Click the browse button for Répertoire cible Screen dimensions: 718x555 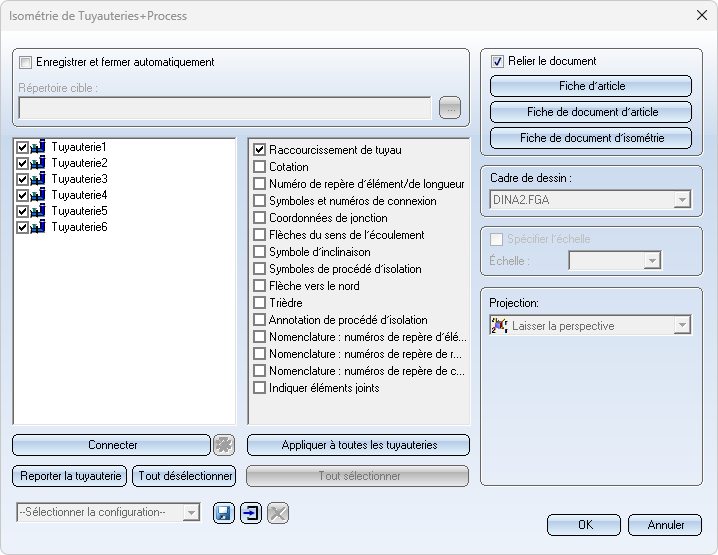coord(450,108)
